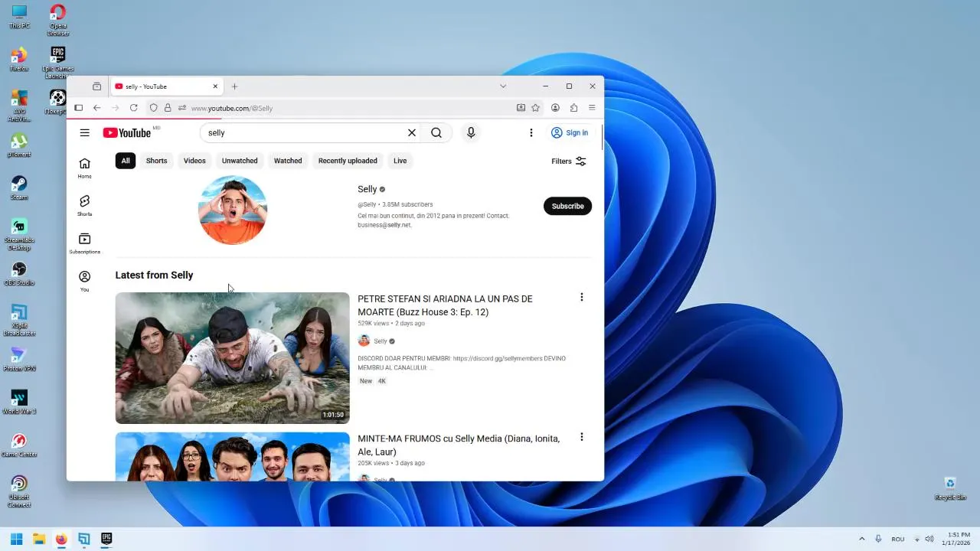The image size is (980, 551).
Task: Click the magnifier search button
Action: (436, 132)
